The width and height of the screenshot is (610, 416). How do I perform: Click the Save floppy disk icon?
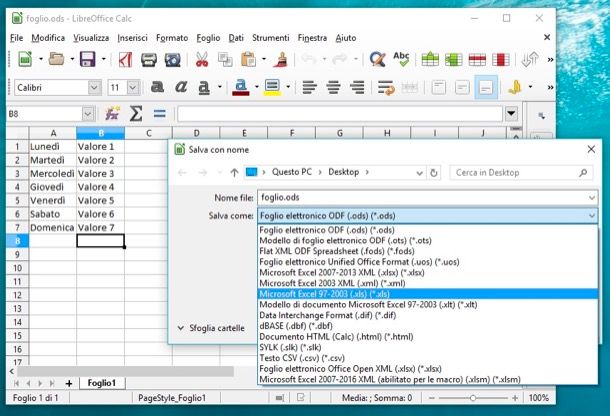click(88, 60)
